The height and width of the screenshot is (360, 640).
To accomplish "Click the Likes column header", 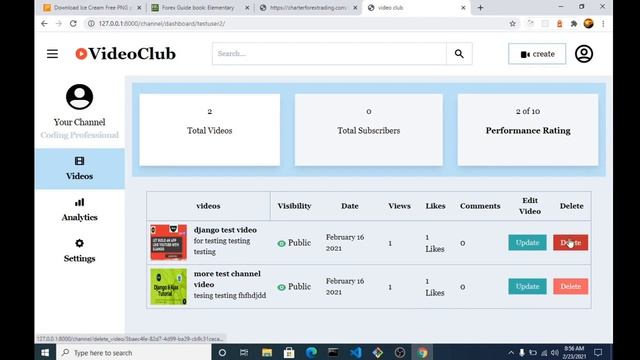I will 435,206.
